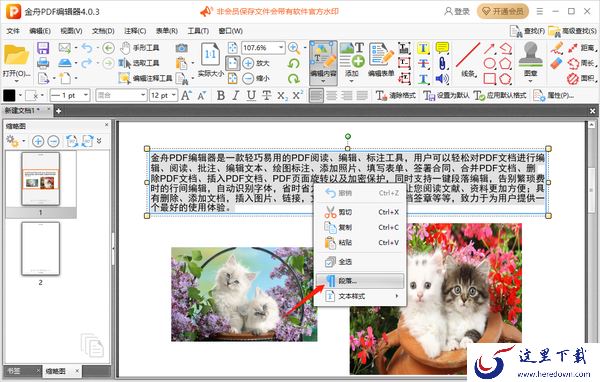Screen dimensions: 600x382
Task: Choose the selection tool (选取工具)
Action: 139,63
